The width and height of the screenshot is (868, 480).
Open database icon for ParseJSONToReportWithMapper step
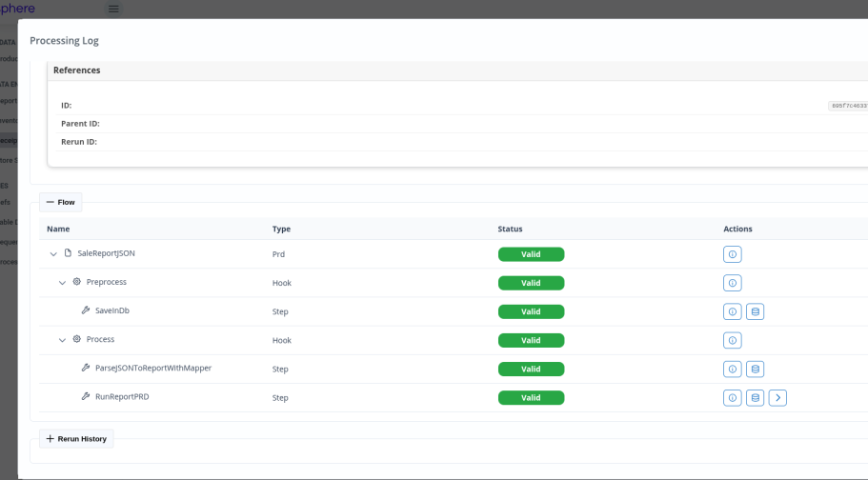click(755, 369)
